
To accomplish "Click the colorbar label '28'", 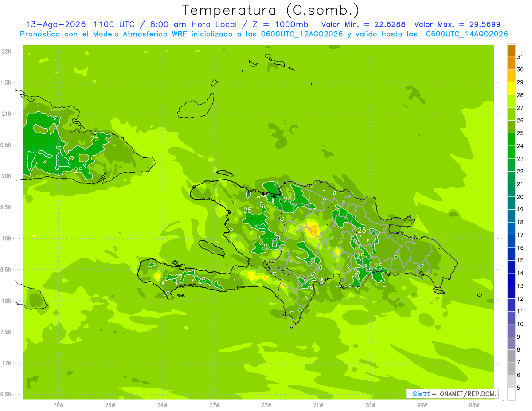I will (x=520, y=95).
